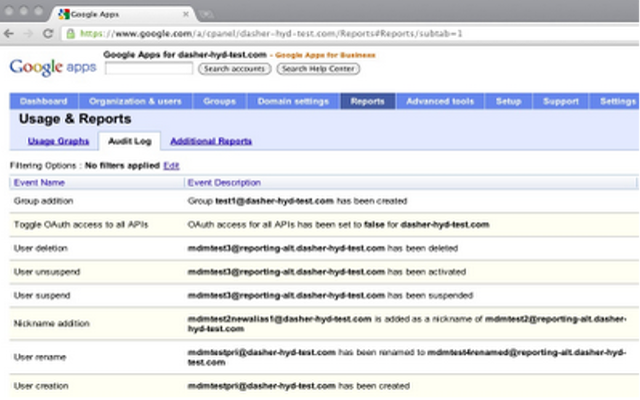
Task: Select the Nickname addition event row
Action: [324, 324]
